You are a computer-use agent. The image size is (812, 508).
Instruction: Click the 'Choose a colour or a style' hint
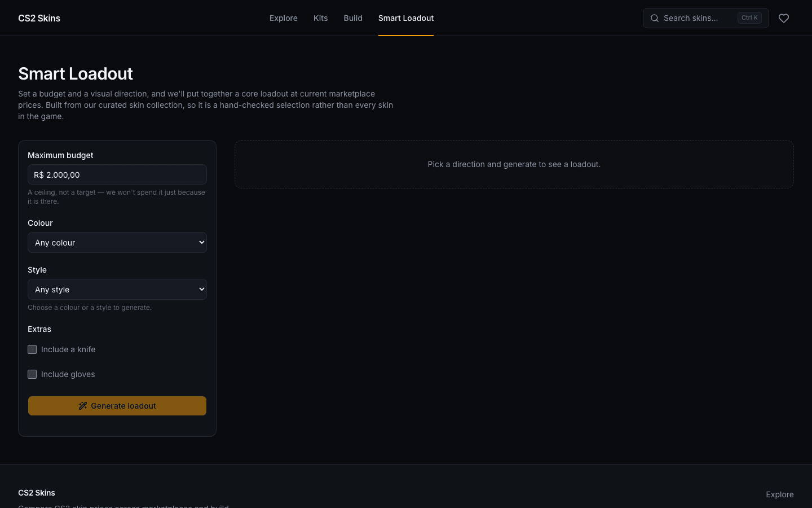90,308
